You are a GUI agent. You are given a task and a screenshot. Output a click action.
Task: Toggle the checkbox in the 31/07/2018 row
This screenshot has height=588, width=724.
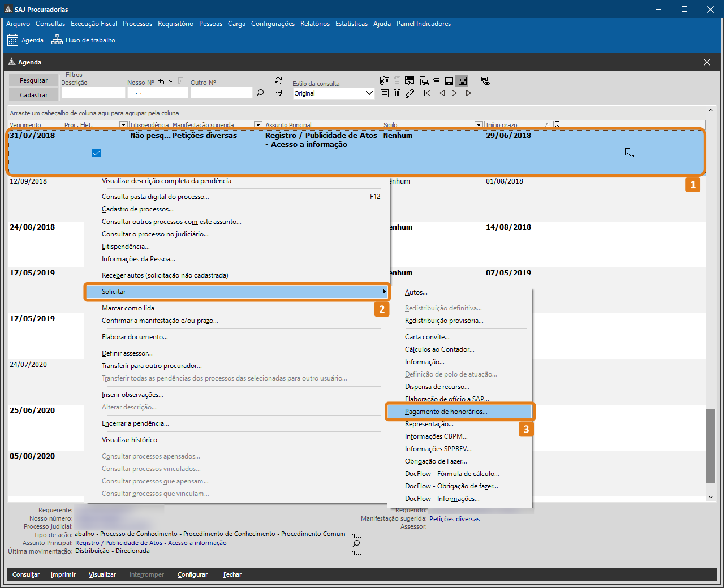(x=96, y=153)
